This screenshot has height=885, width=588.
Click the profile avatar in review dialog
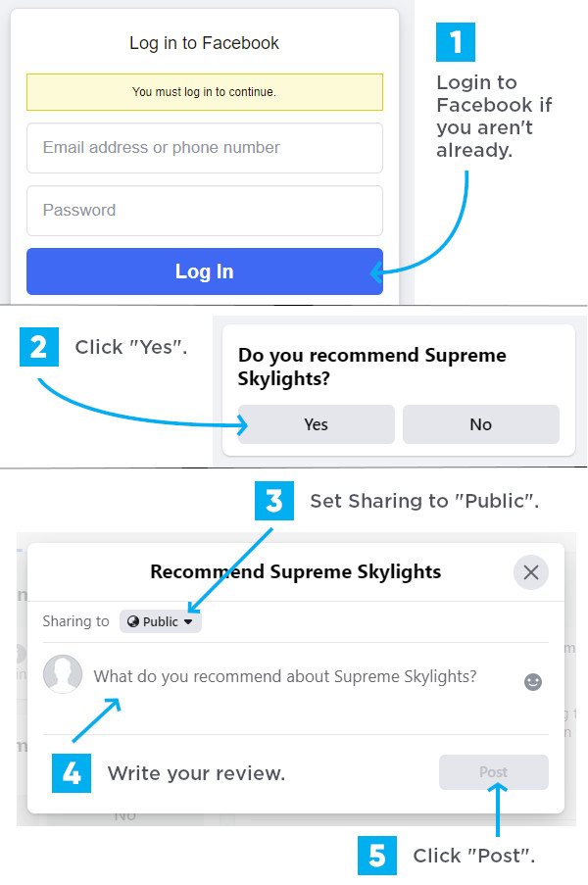click(63, 674)
